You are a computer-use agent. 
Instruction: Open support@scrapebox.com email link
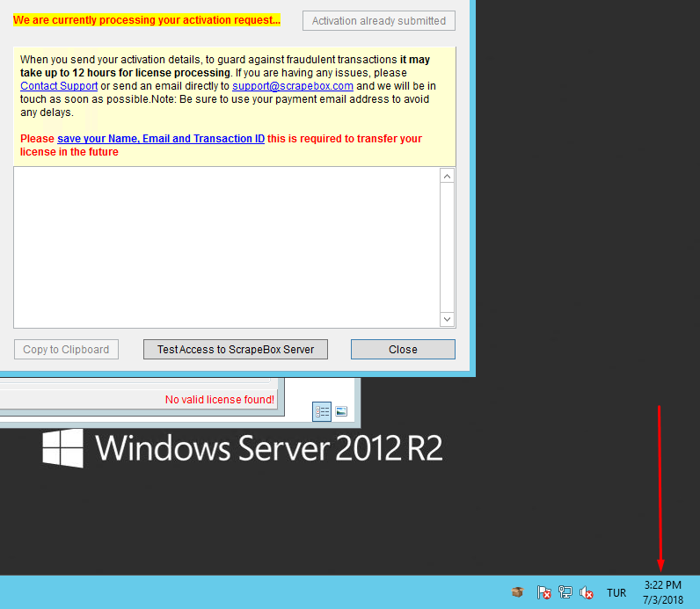click(x=293, y=86)
